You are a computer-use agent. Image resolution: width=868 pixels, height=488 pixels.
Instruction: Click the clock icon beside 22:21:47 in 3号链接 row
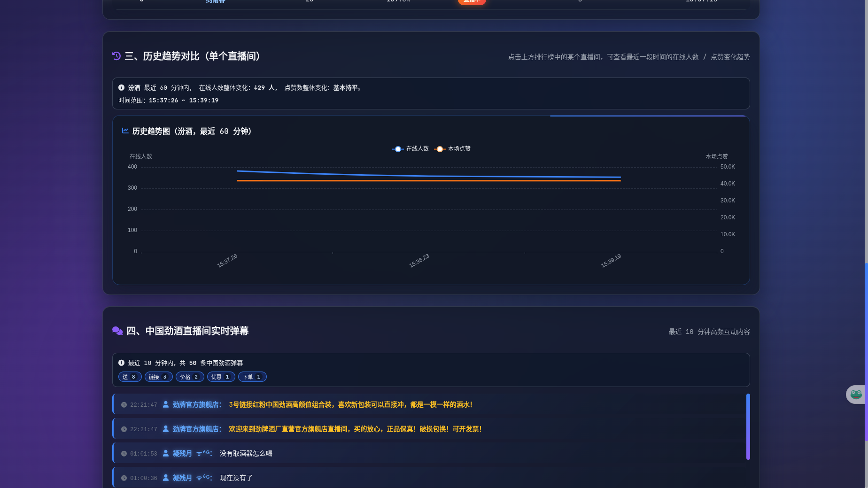click(124, 405)
